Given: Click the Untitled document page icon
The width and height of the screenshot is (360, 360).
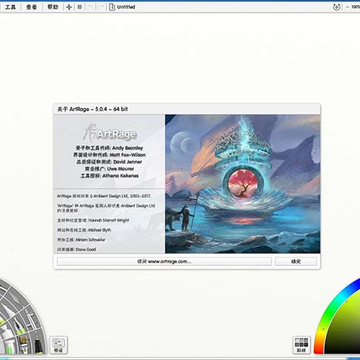Looking at the screenshot, I should point(112,7).
